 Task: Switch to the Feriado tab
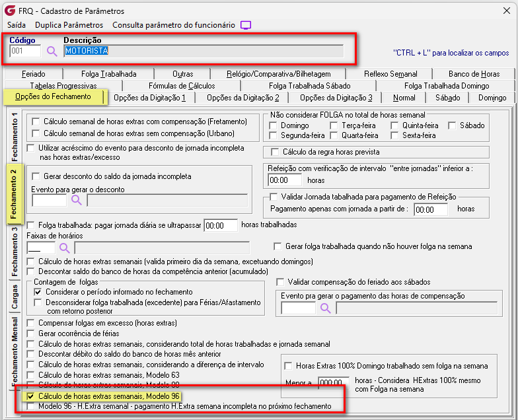click(x=34, y=74)
